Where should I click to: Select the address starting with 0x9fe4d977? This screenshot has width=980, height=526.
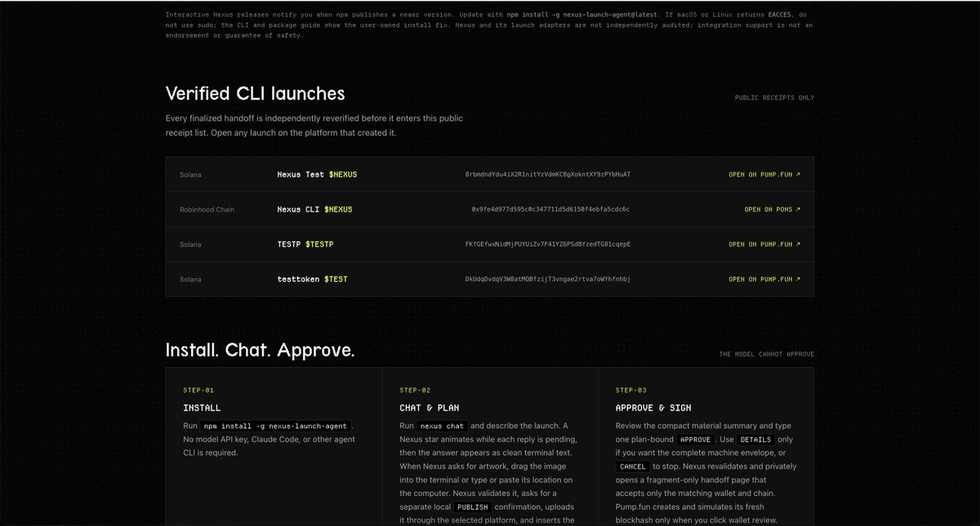coord(550,210)
